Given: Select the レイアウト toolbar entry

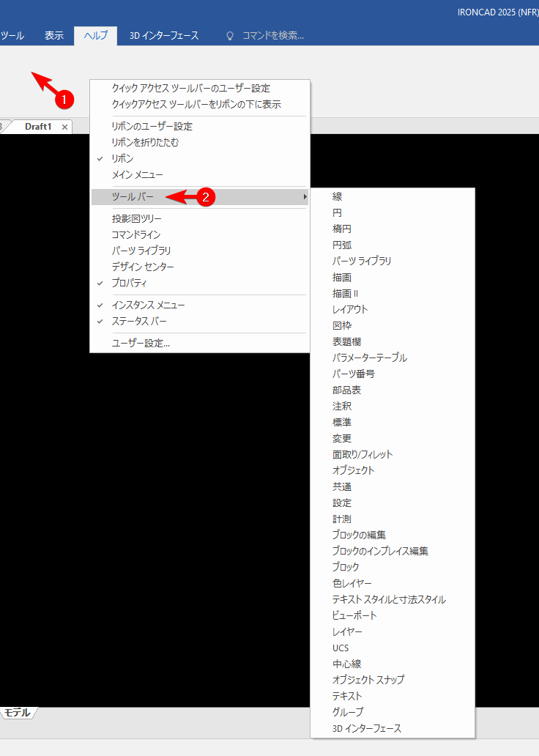Looking at the screenshot, I should point(393,309).
